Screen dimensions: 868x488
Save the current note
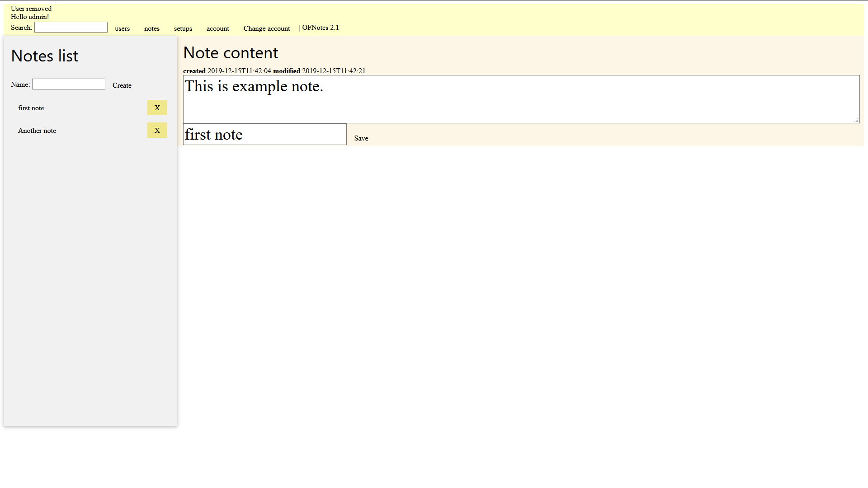pyautogui.click(x=361, y=138)
